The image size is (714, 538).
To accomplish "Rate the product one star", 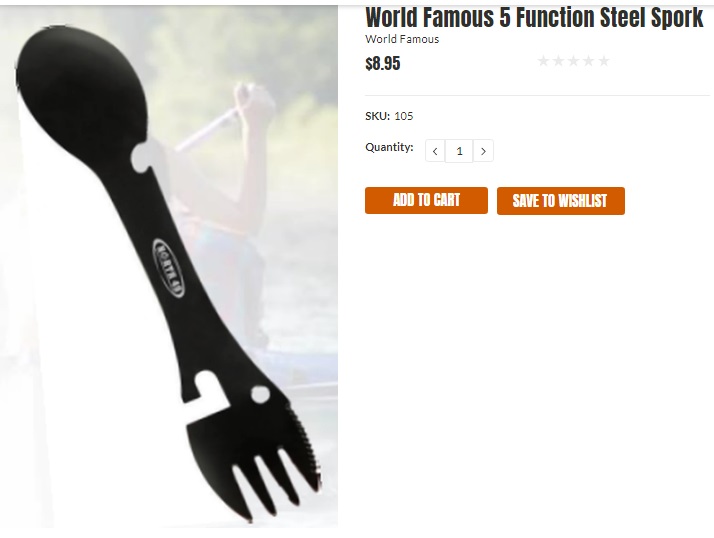I will tap(543, 61).
